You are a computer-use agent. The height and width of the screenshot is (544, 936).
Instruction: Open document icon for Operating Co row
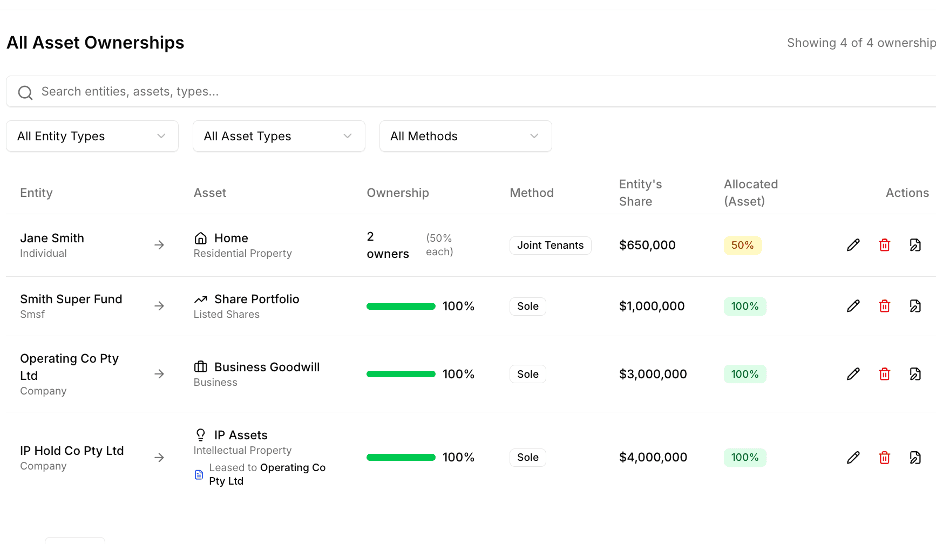(x=915, y=374)
